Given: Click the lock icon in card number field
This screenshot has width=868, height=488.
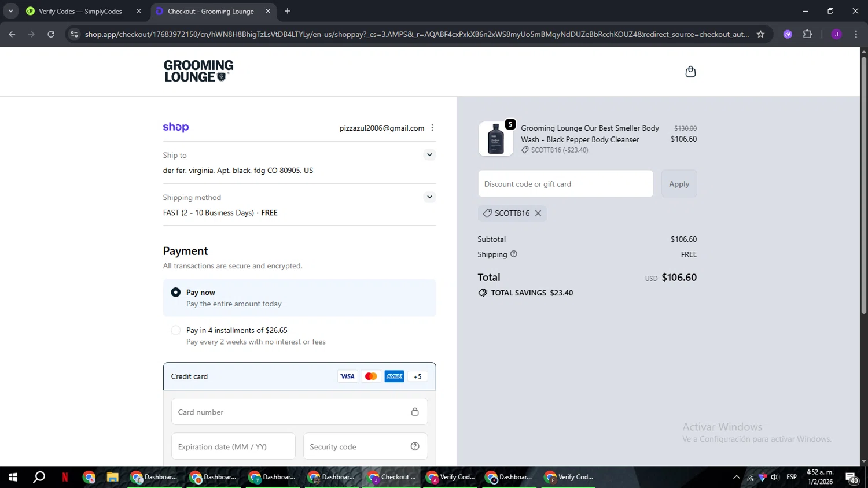Looking at the screenshot, I should 415,412.
